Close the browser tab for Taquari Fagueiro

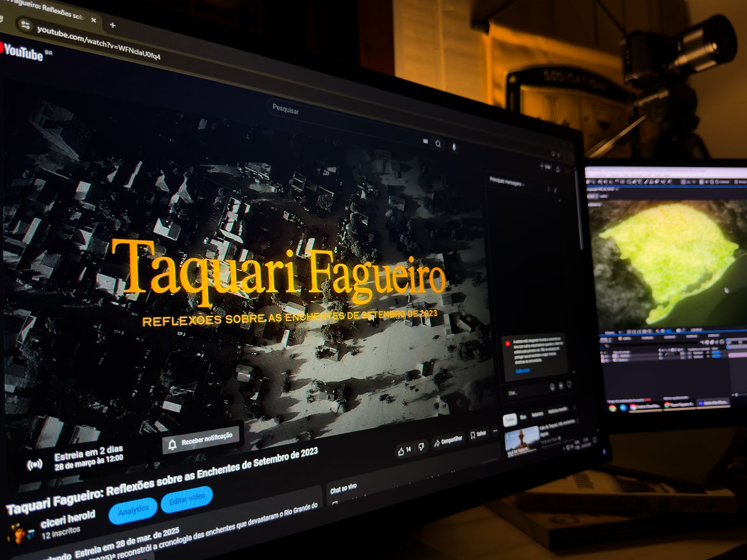click(93, 20)
